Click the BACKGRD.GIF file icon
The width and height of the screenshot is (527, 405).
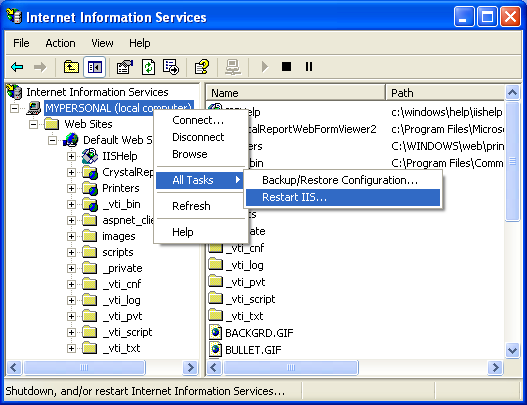(215, 333)
